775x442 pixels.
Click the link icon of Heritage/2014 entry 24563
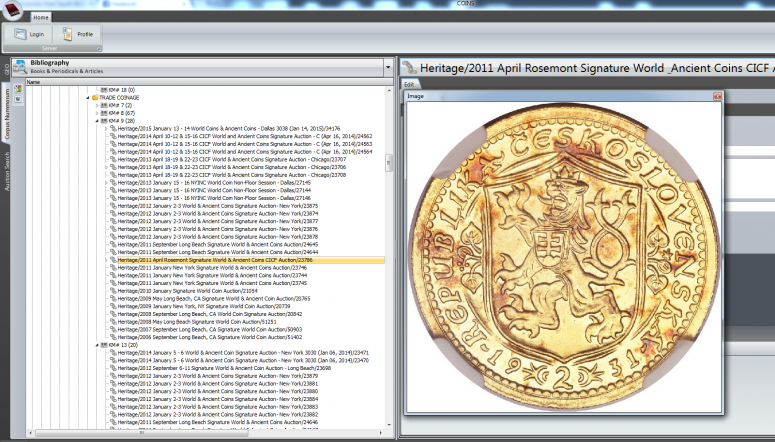[113, 144]
